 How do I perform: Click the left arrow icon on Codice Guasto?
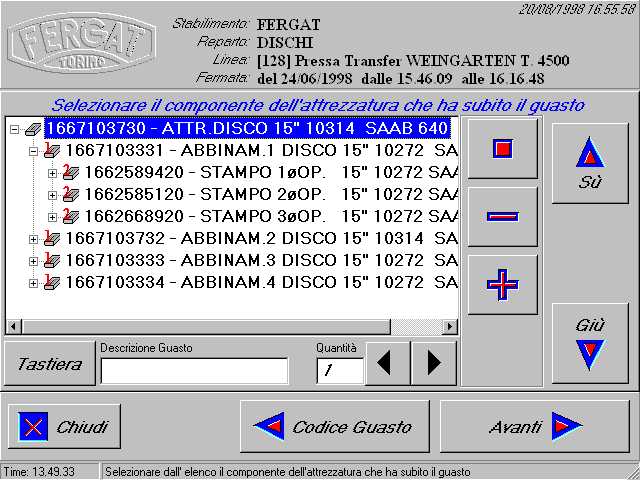click(269, 426)
